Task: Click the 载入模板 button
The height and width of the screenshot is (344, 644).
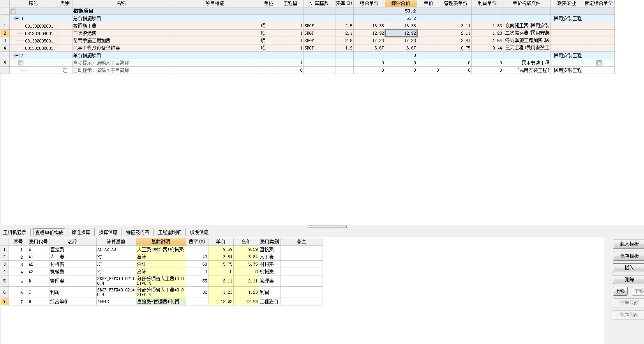Action: [628, 244]
